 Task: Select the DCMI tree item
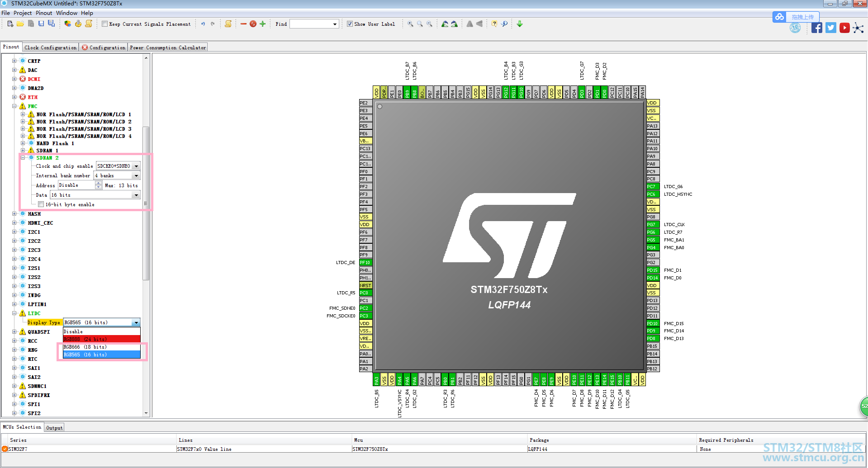tap(34, 79)
